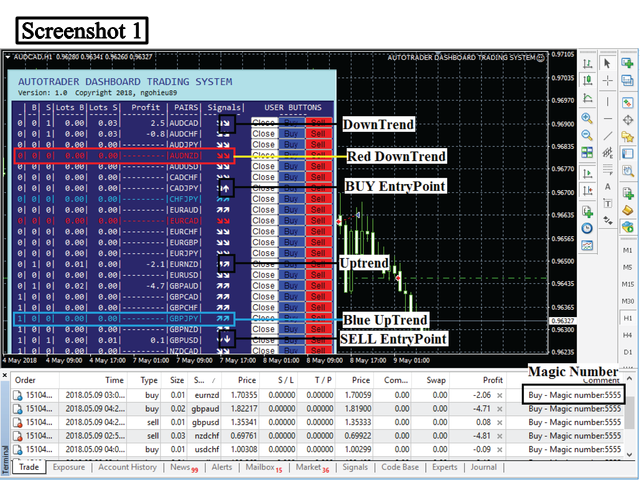
Task: Select the text tool A
Action: tap(607, 187)
